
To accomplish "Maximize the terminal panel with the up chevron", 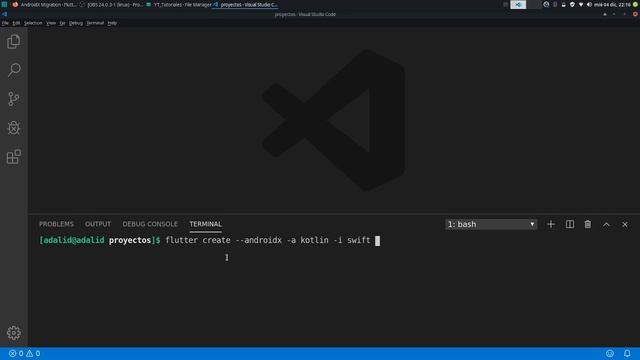I will (x=606, y=224).
